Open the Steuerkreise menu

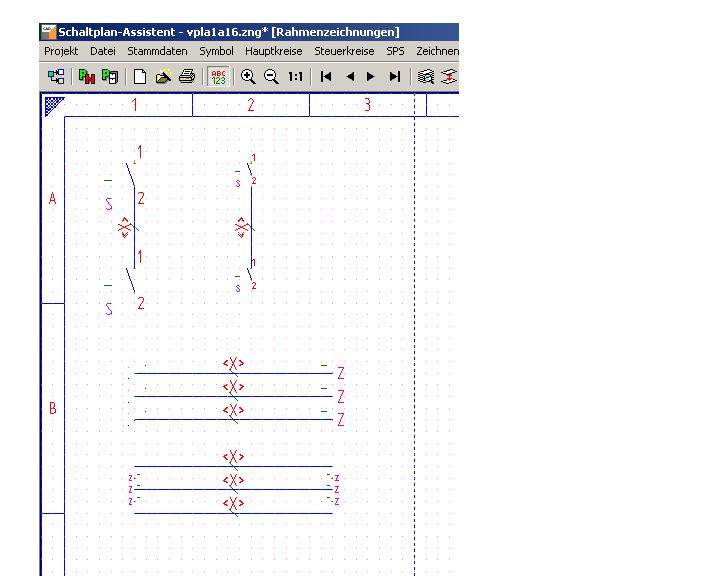pos(344,51)
